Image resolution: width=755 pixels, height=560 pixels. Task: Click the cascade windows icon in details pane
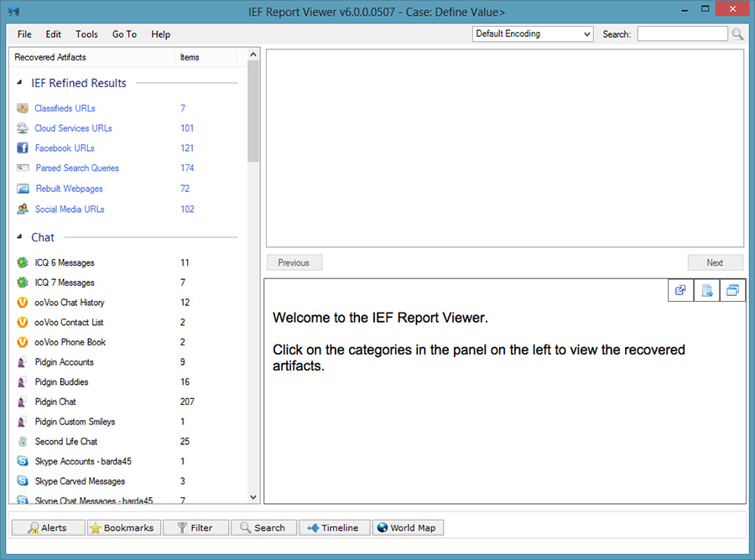[x=732, y=290]
